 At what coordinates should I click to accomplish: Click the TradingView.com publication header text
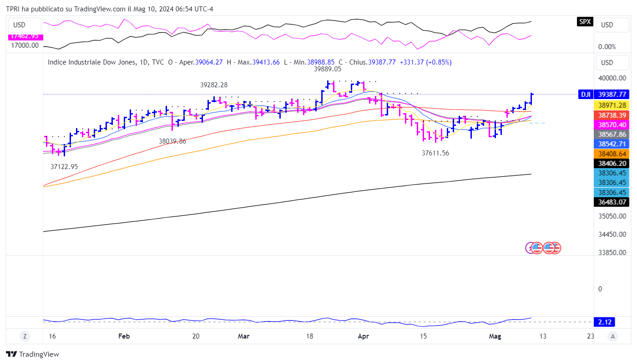click(x=110, y=9)
